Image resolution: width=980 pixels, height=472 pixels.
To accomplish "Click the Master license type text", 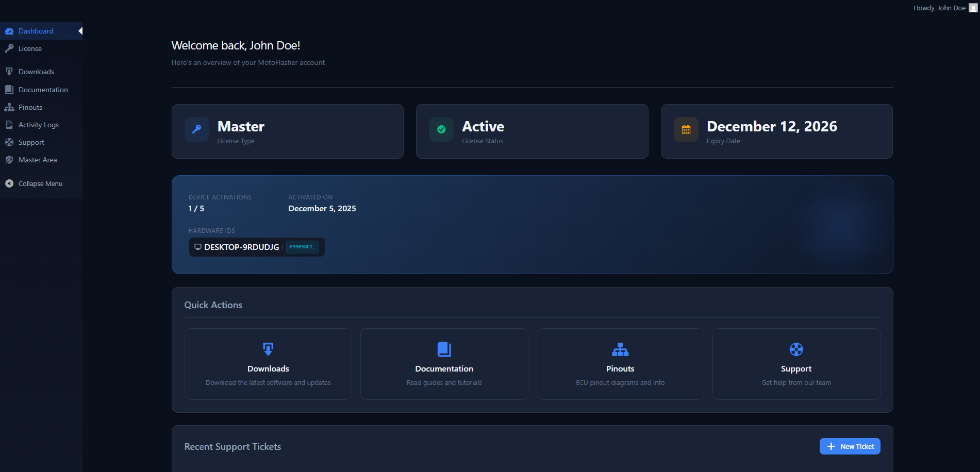I will point(241,126).
